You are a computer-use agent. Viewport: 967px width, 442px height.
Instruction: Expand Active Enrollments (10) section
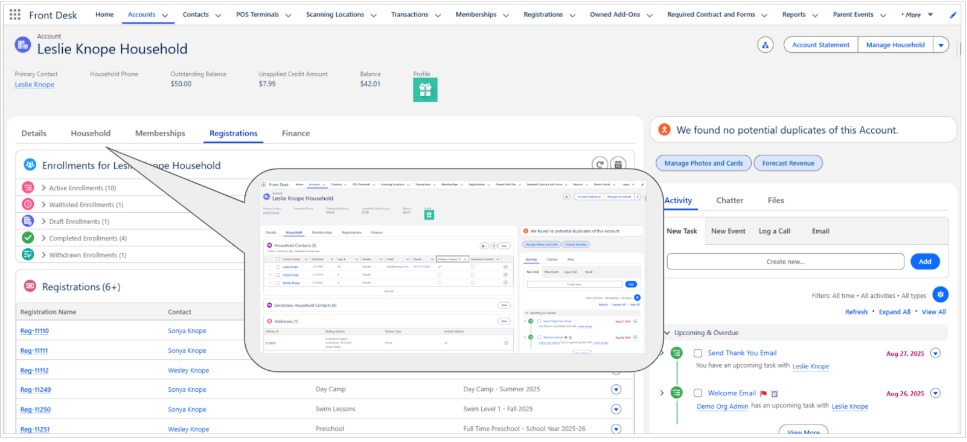click(79, 188)
